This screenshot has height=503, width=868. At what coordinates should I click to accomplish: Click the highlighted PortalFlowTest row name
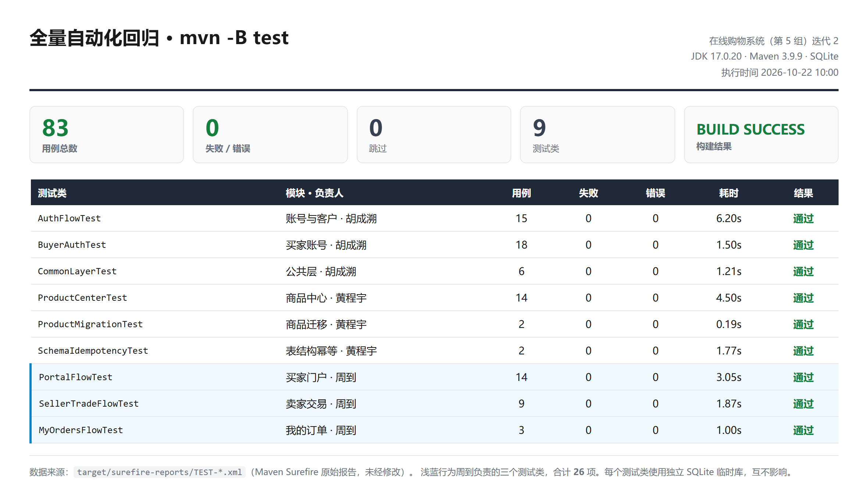[75, 377]
